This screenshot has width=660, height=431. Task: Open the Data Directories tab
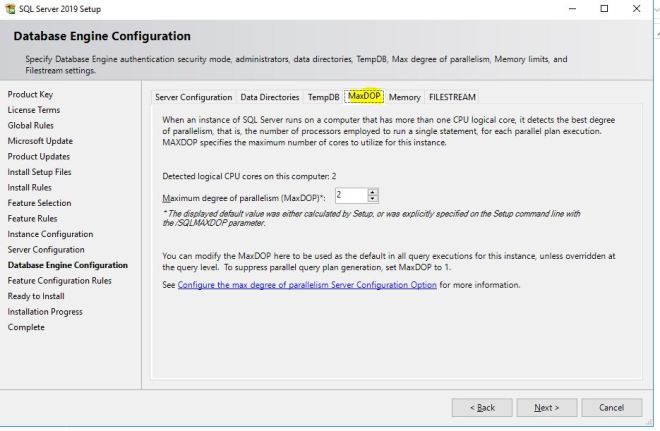[x=269, y=97]
